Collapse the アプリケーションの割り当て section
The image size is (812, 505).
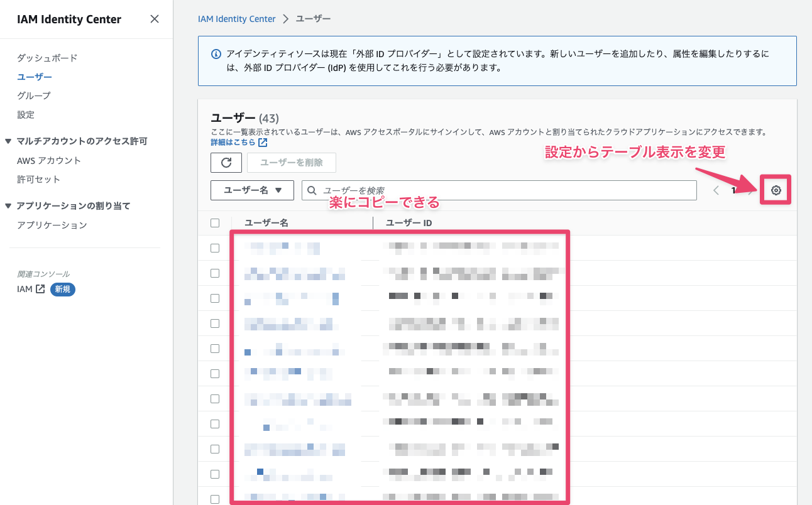(8, 205)
